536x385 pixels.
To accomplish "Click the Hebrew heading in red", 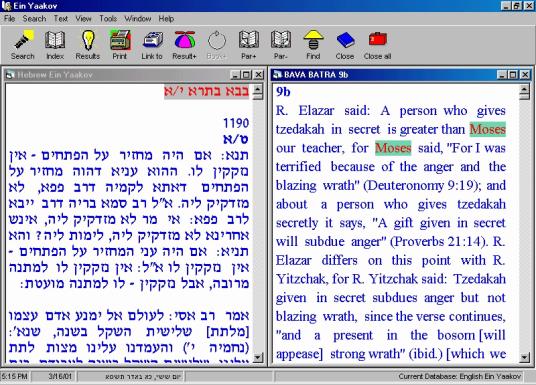I will 206,91.
